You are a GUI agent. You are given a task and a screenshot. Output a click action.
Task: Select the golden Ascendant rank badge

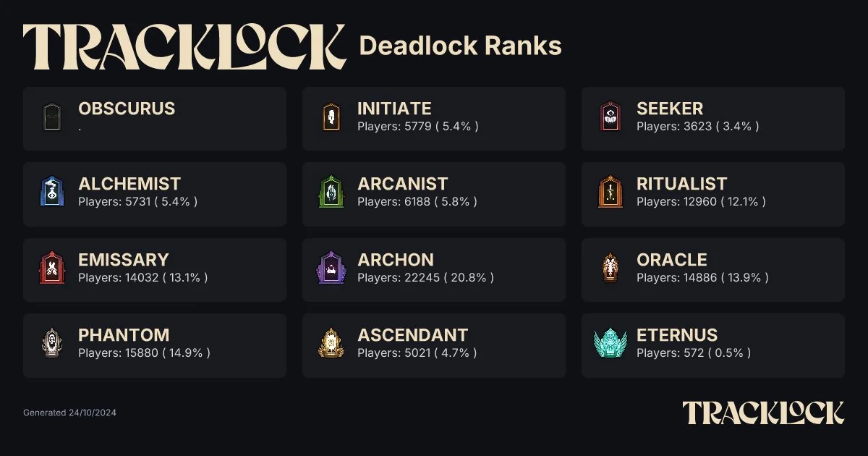tap(331, 343)
